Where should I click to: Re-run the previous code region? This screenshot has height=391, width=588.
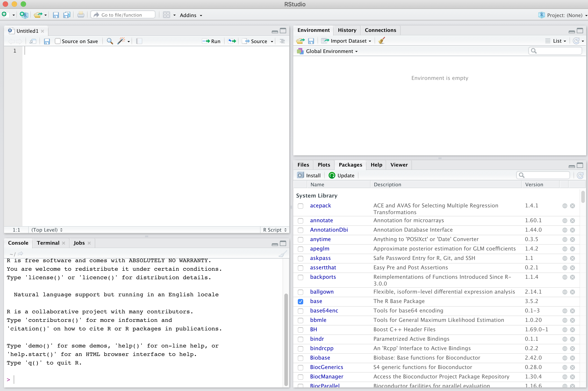[232, 41]
